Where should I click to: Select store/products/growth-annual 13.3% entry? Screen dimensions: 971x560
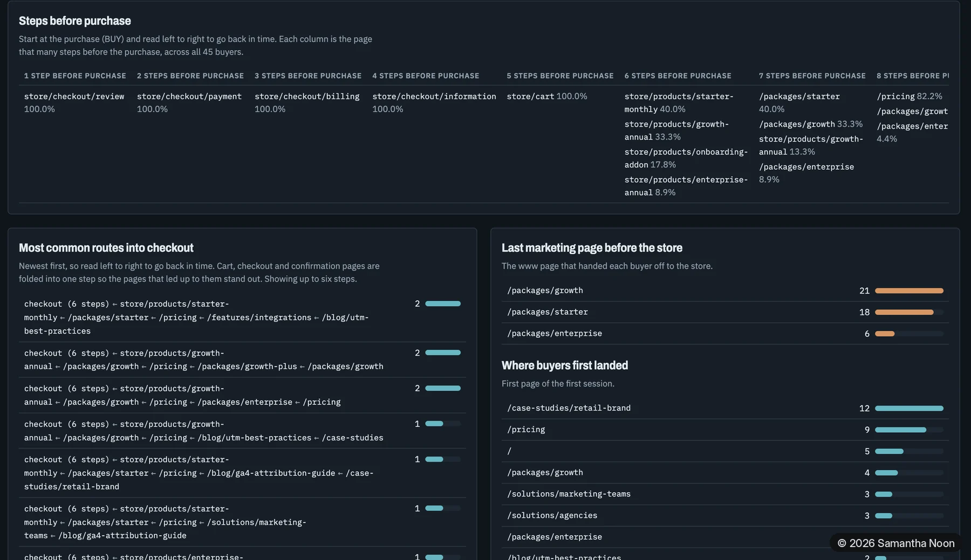pyautogui.click(x=811, y=146)
